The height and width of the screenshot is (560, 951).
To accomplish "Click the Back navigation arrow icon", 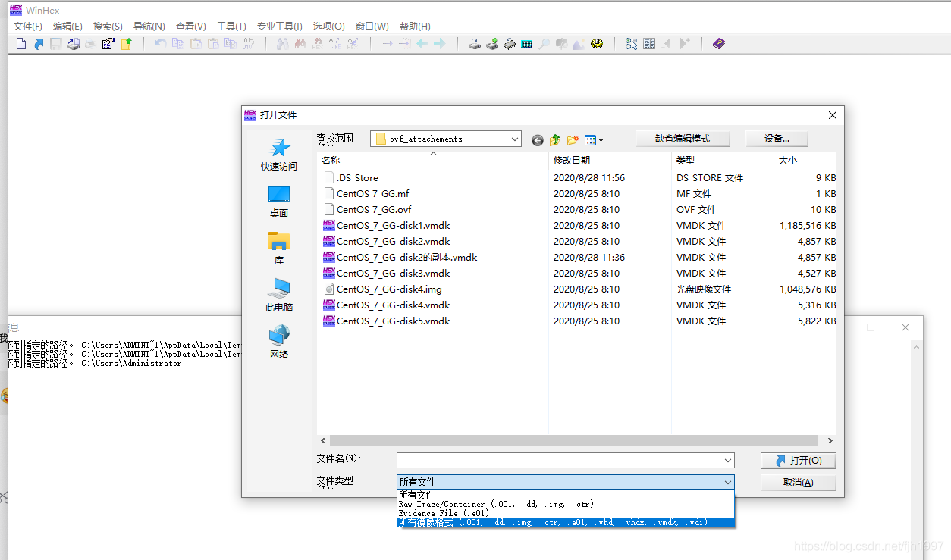I will click(422, 44).
